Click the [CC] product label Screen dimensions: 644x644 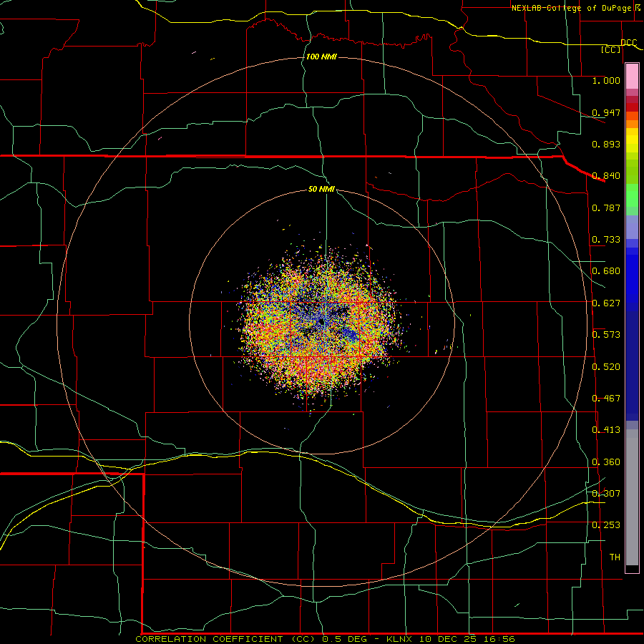coord(611,49)
